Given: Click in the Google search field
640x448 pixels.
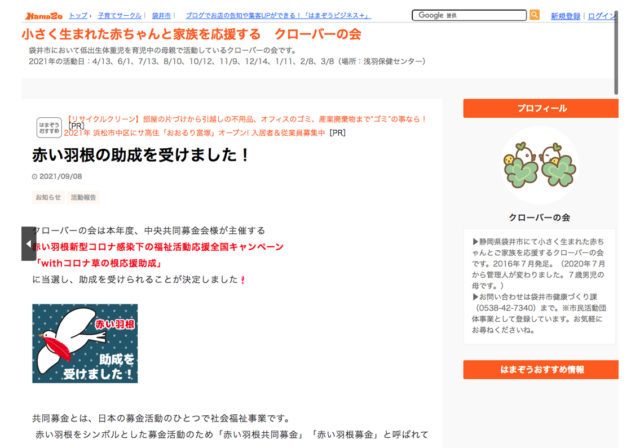Looking at the screenshot, I should tap(469, 15).
